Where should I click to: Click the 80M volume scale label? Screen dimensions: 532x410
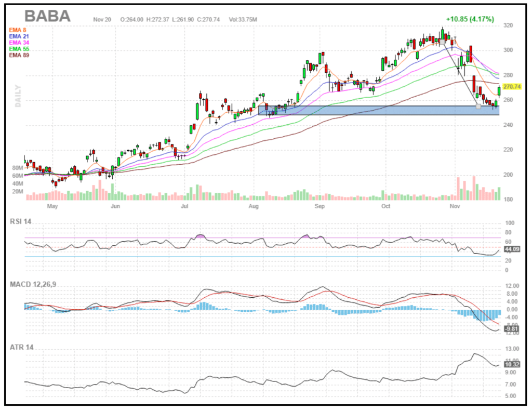(18, 168)
